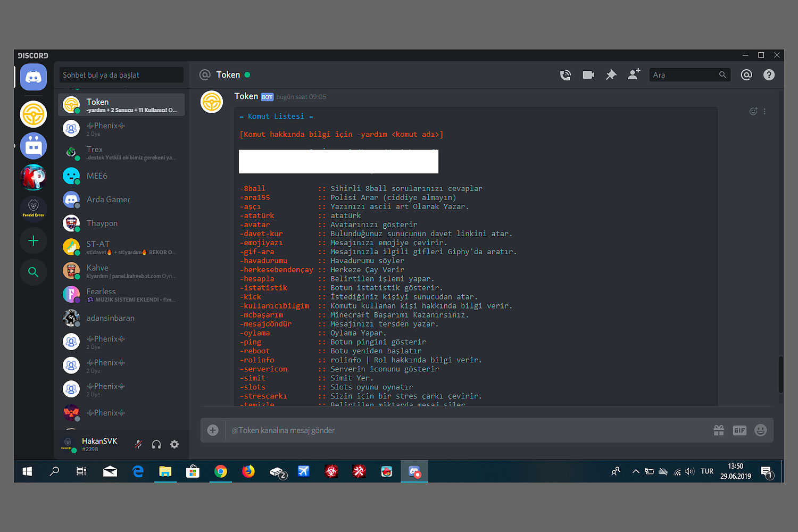Click the '-kullanıcıbilgim' command text

click(x=275, y=306)
